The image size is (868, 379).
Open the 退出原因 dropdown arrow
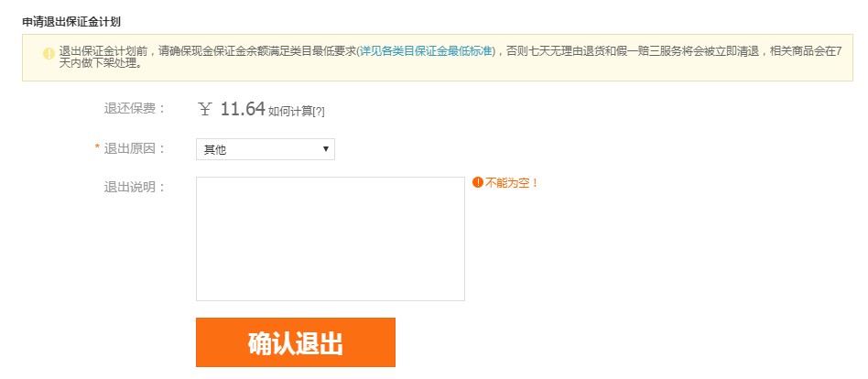click(x=326, y=149)
